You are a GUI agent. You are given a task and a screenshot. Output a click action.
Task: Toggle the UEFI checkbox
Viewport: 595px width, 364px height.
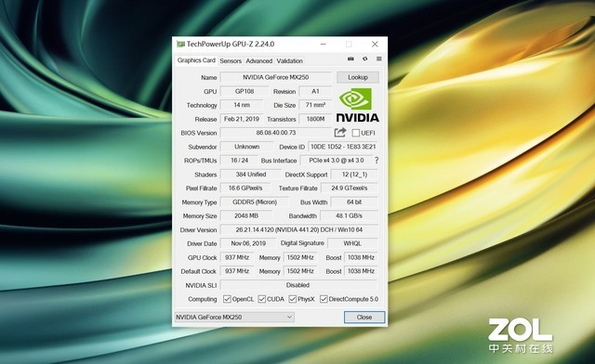355,133
